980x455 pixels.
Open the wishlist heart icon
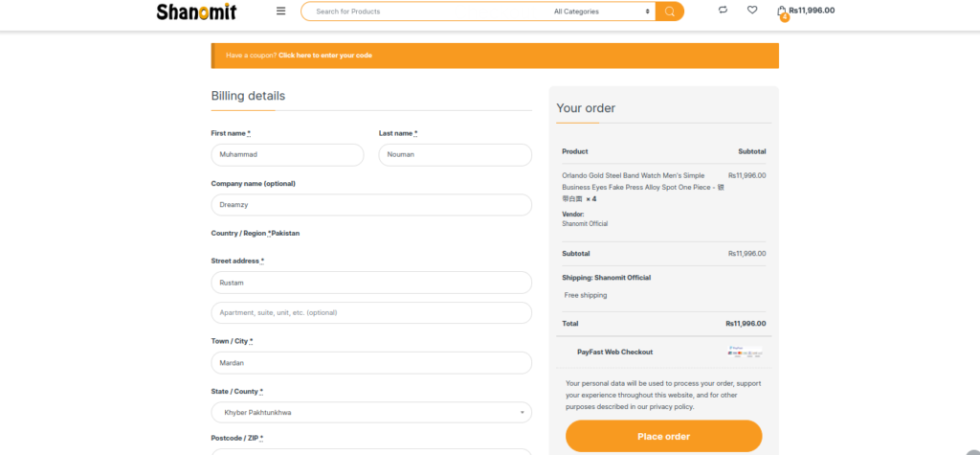click(752, 10)
